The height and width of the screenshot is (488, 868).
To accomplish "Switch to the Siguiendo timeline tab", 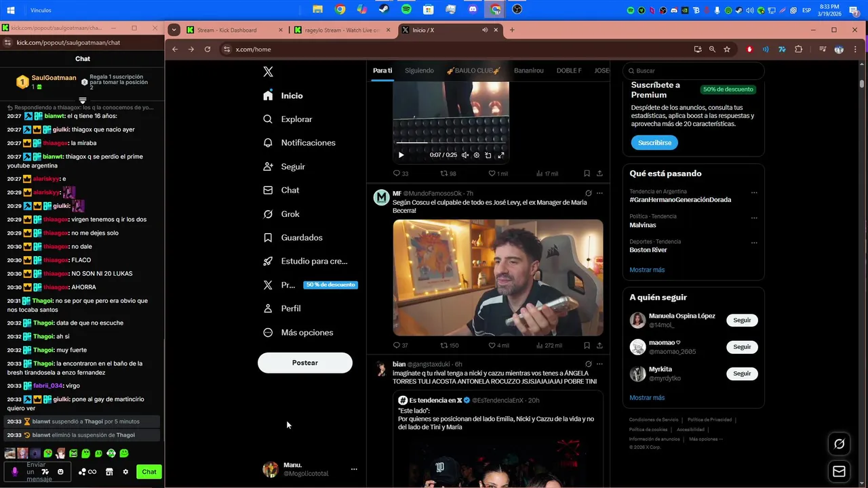I will (x=419, y=70).
